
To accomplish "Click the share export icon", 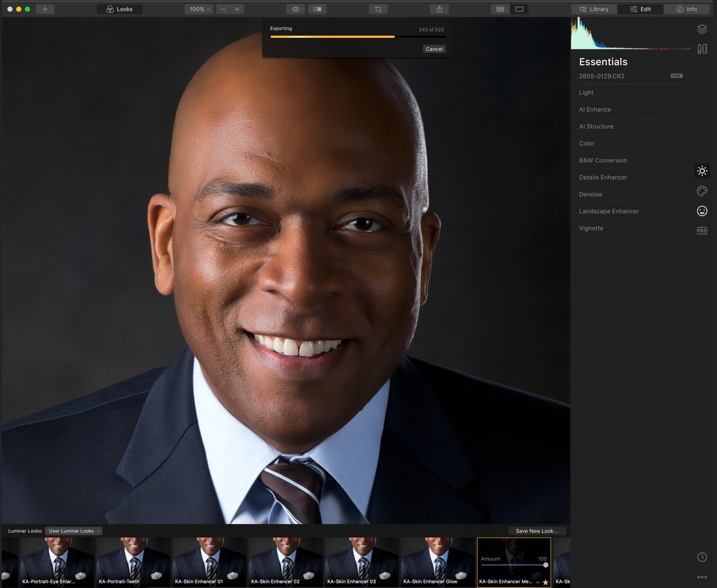I will tap(439, 9).
